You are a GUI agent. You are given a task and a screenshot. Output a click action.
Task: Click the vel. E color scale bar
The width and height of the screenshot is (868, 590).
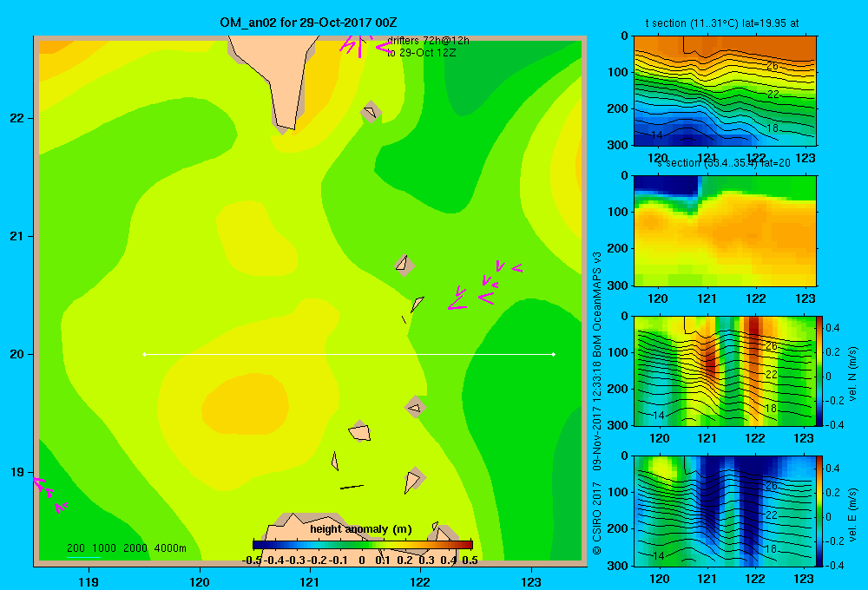pyautogui.click(x=820, y=511)
